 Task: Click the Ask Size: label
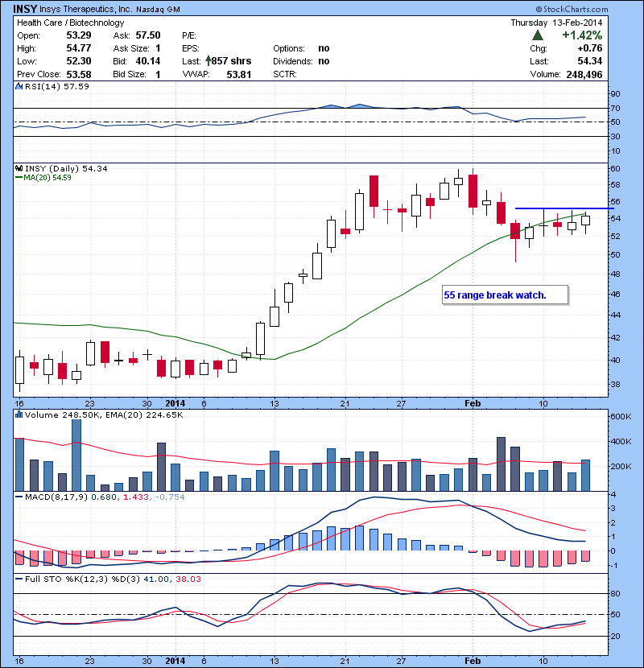[x=131, y=48]
